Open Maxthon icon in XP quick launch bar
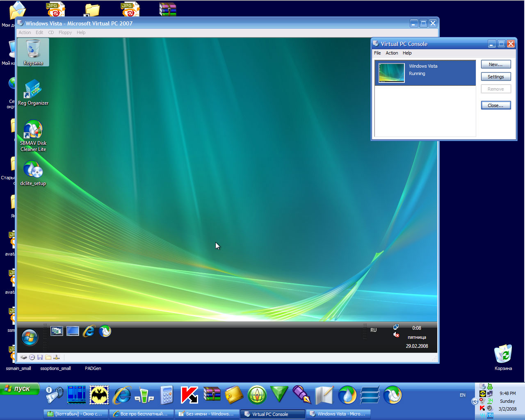The image size is (525, 420). 393,395
